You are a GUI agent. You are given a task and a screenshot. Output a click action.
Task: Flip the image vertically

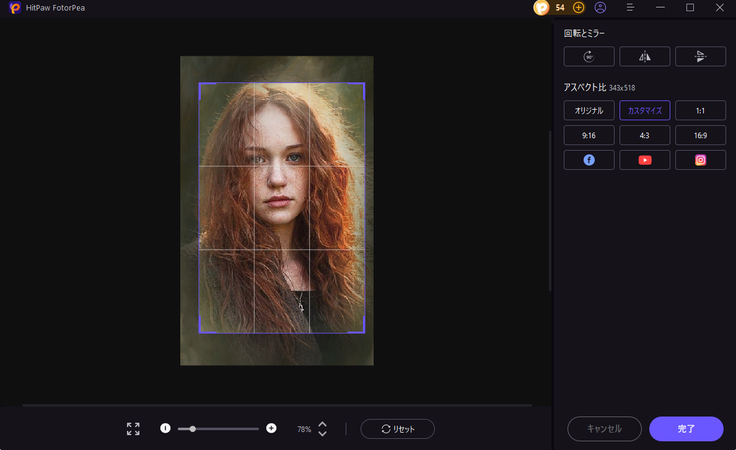(700, 57)
